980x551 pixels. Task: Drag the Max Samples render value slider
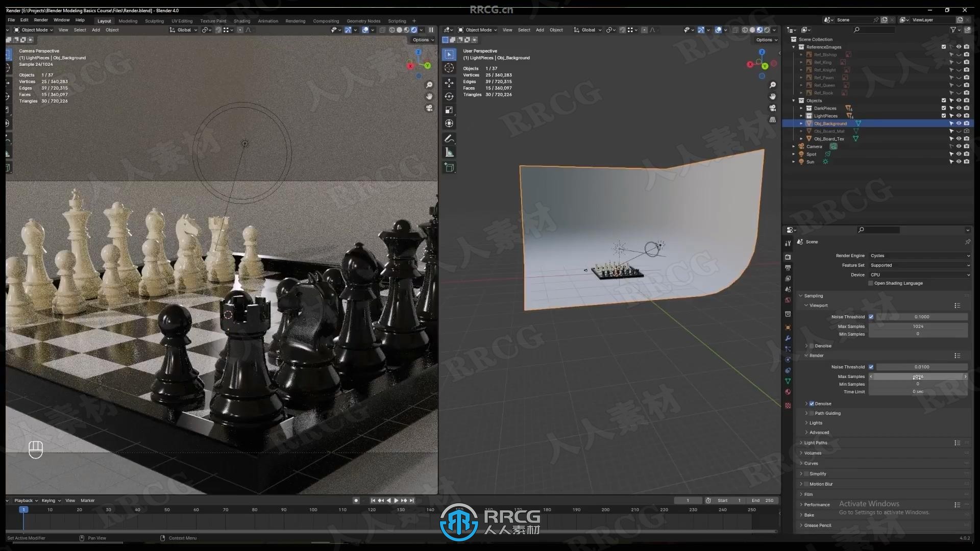click(x=917, y=376)
